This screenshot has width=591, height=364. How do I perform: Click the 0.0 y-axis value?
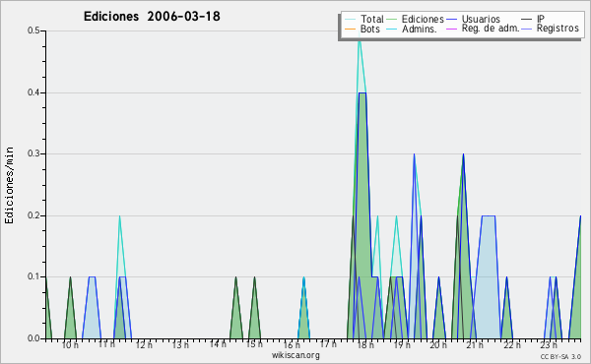click(33, 338)
